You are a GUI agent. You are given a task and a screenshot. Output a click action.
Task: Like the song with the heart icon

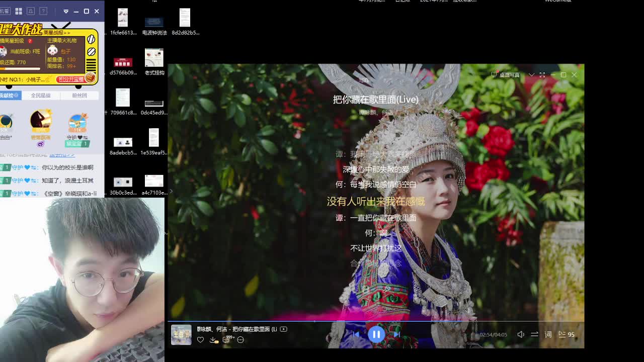pos(200,340)
